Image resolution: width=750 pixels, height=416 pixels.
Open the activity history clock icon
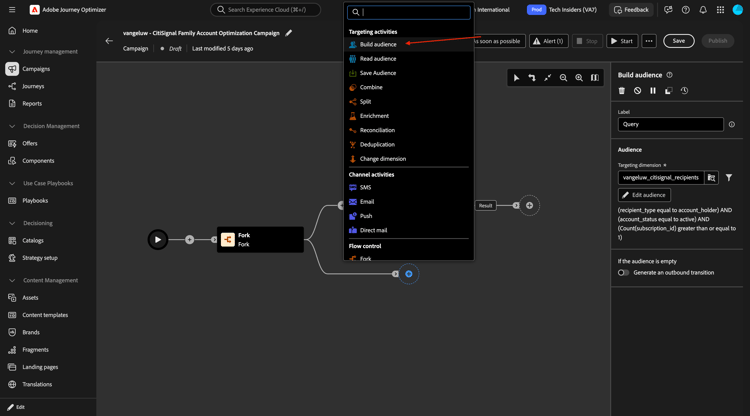[x=684, y=90]
